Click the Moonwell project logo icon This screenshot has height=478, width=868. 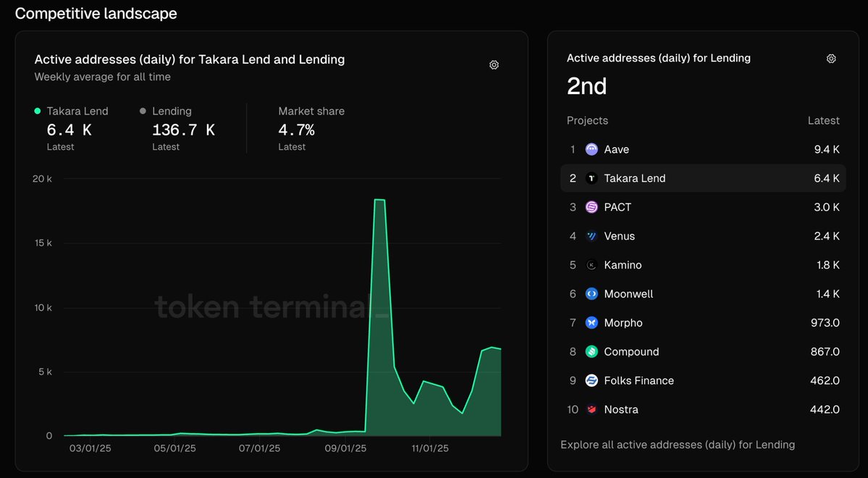point(591,294)
